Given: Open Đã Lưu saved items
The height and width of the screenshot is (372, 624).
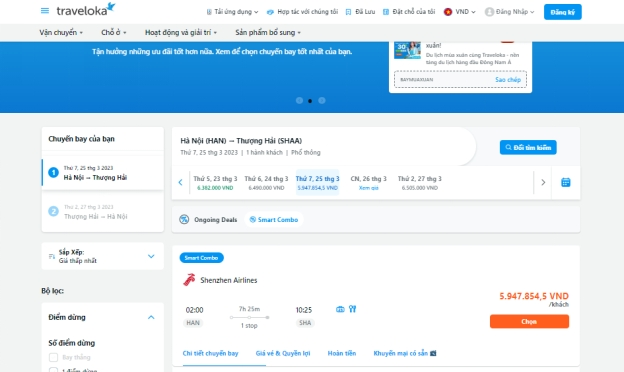Looking at the screenshot, I should click(365, 12).
